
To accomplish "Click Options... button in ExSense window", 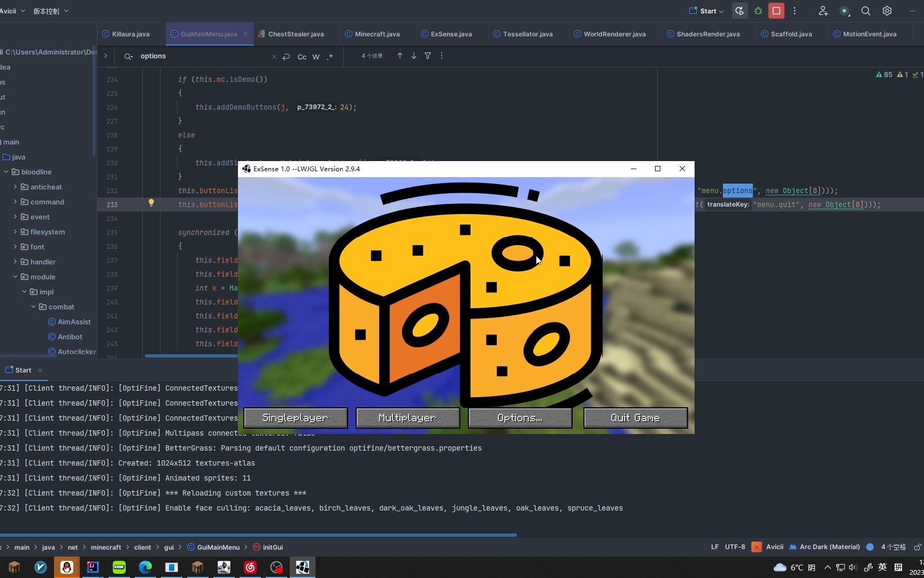I will (520, 418).
